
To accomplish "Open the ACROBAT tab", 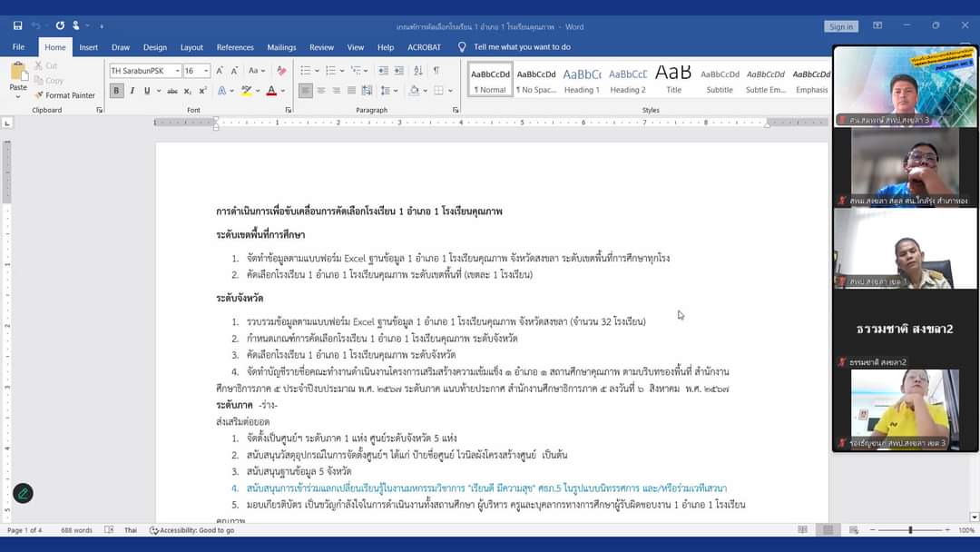I will tap(424, 47).
